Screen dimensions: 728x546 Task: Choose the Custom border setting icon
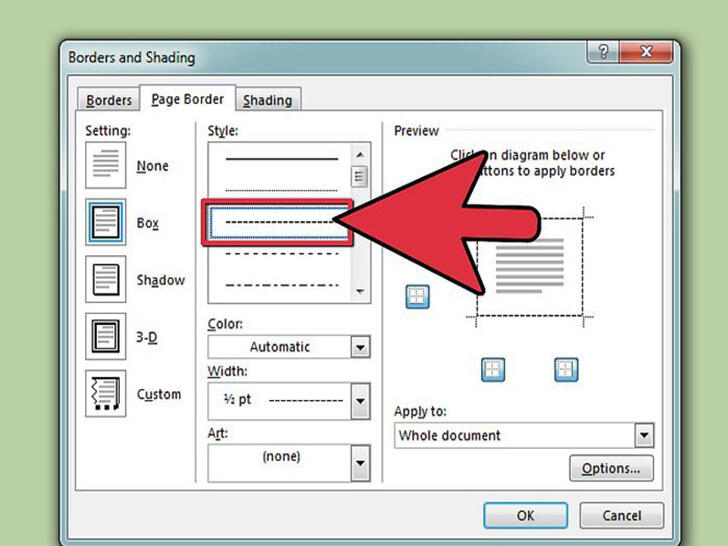click(x=105, y=393)
